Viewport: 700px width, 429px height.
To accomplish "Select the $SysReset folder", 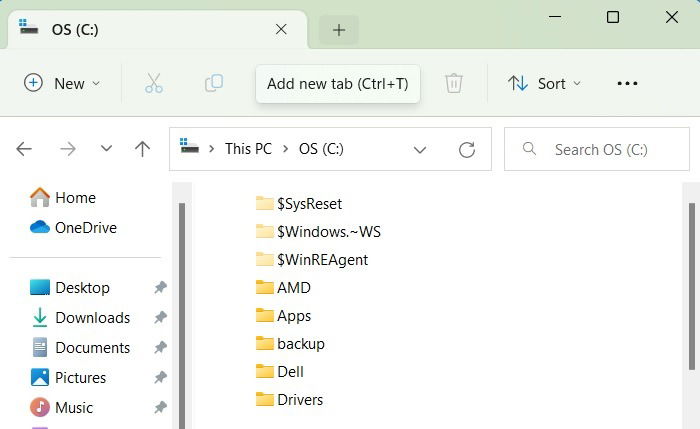I will (299, 204).
